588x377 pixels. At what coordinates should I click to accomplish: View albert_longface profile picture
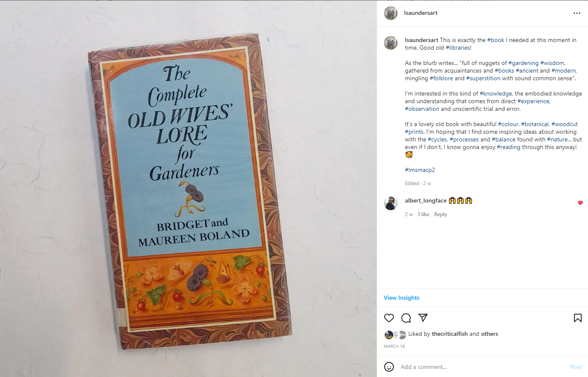point(391,203)
